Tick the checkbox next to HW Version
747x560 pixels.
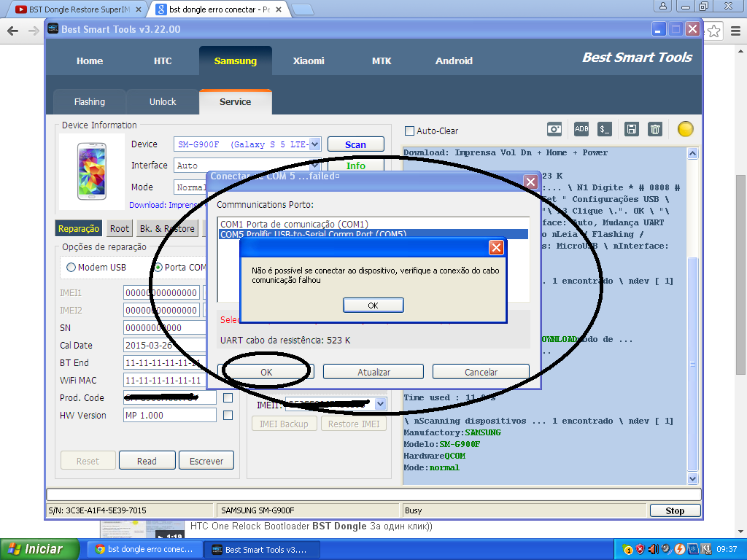228,415
